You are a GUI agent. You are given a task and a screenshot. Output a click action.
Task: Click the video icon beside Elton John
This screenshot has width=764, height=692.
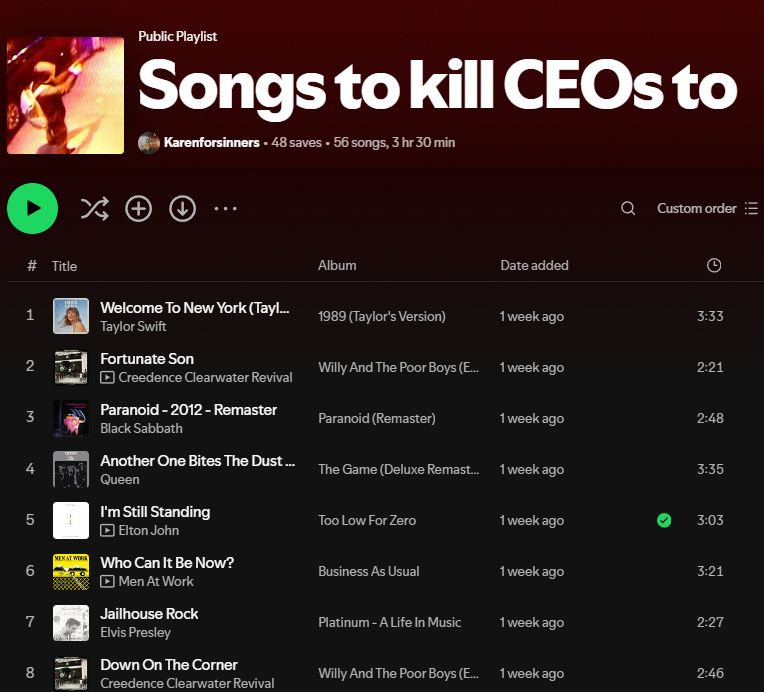tap(107, 530)
